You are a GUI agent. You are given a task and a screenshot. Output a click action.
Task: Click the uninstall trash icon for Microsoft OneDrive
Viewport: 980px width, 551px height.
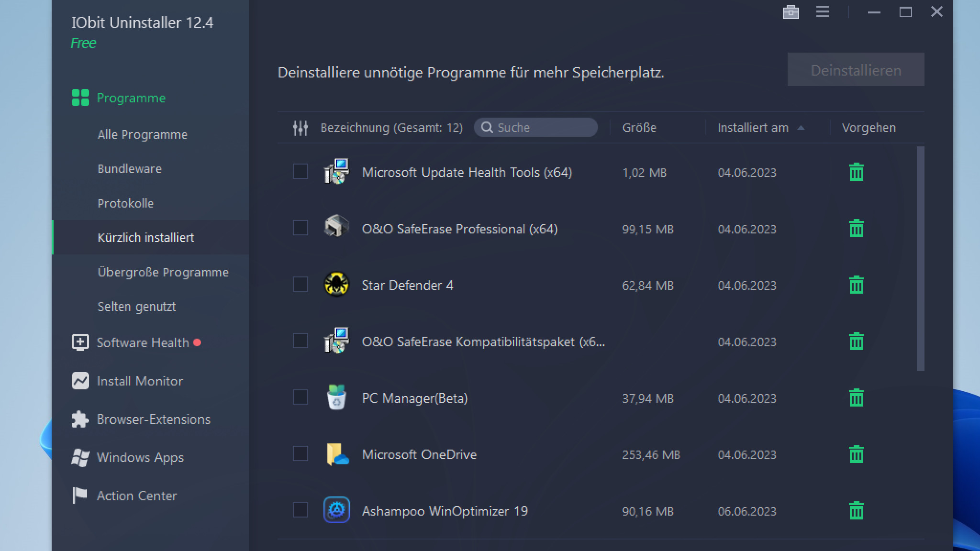click(x=856, y=454)
